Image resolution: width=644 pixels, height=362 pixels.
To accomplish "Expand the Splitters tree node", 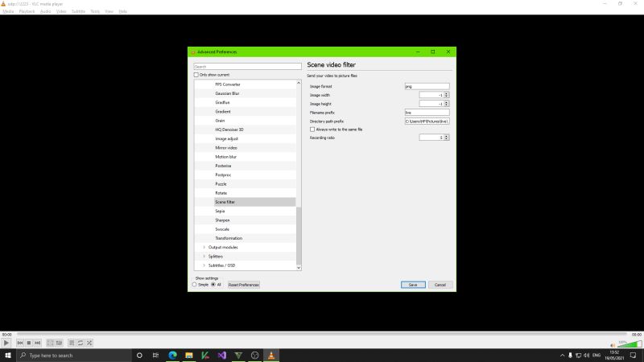I will point(204,256).
